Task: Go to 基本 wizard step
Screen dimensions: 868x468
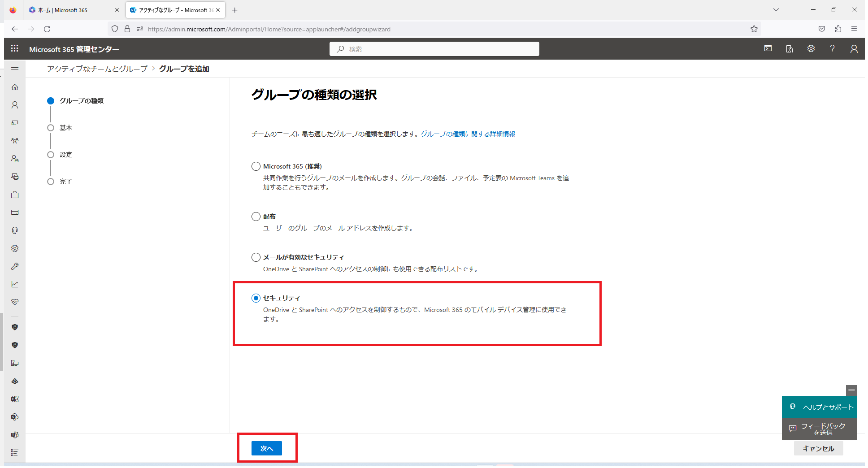Action: (x=60, y=128)
